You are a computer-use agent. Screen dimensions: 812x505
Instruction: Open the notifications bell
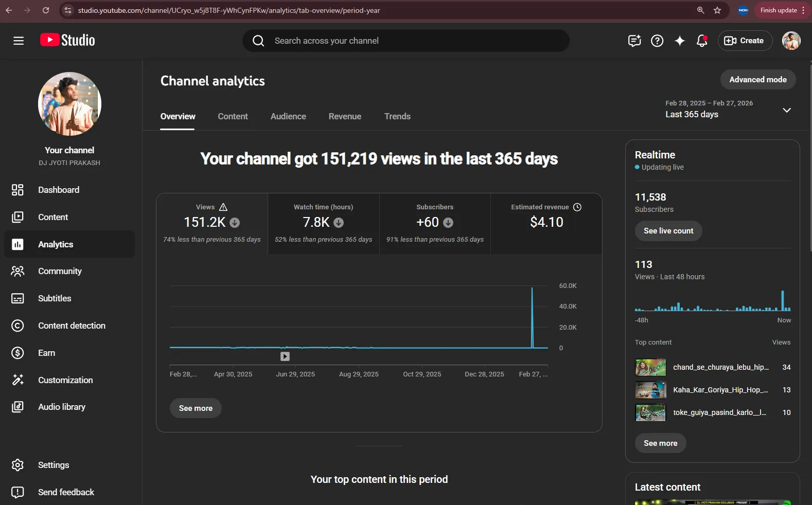pyautogui.click(x=702, y=41)
